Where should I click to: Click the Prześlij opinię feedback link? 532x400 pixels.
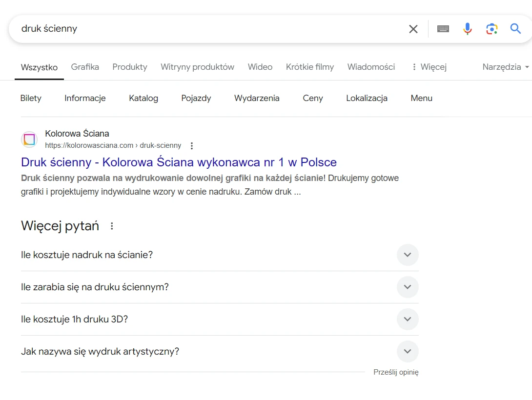coord(396,372)
